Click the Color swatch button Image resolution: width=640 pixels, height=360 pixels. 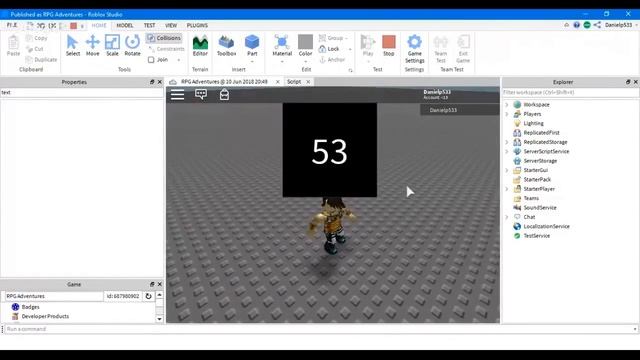coord(305,42)
